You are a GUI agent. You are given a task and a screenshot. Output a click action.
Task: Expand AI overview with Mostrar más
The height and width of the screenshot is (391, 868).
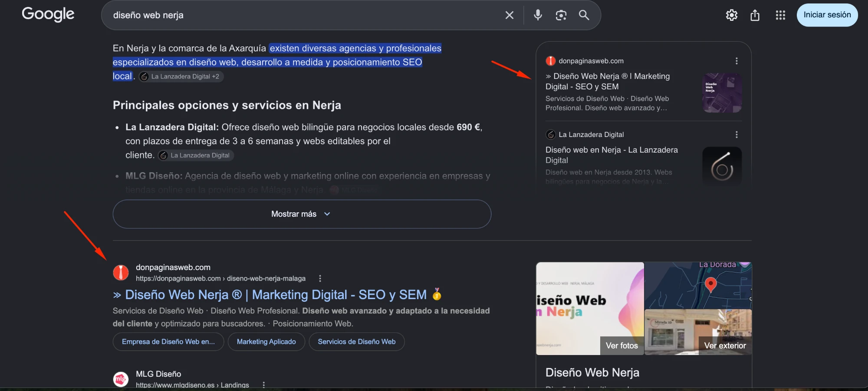(x=302, y=214)
